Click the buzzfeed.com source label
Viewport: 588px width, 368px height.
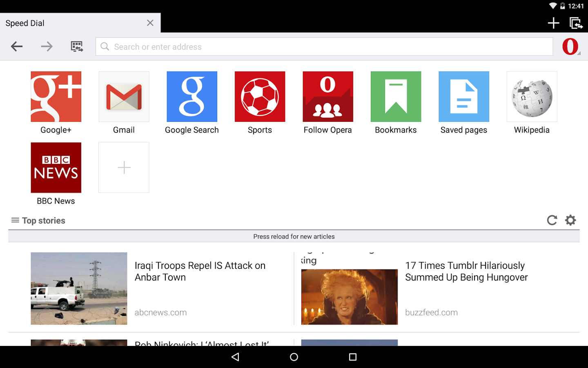pyautogui.click(x=431, y=312)
